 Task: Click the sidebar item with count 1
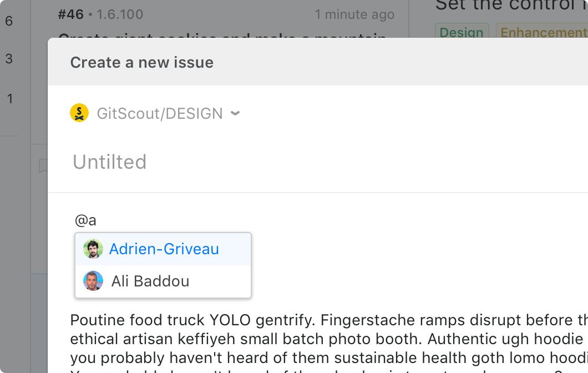[9, 98]
